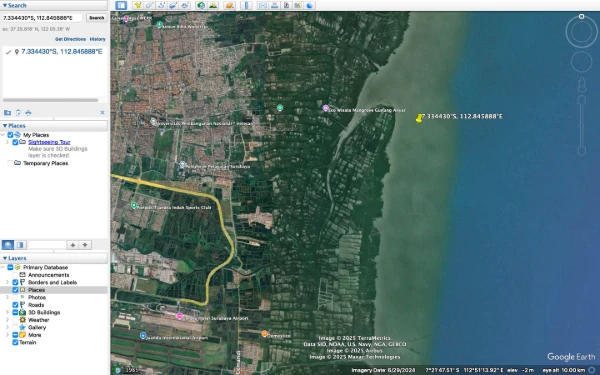
Task: Disable the Roads layer checkbox
Action: (x=15, y=305)
